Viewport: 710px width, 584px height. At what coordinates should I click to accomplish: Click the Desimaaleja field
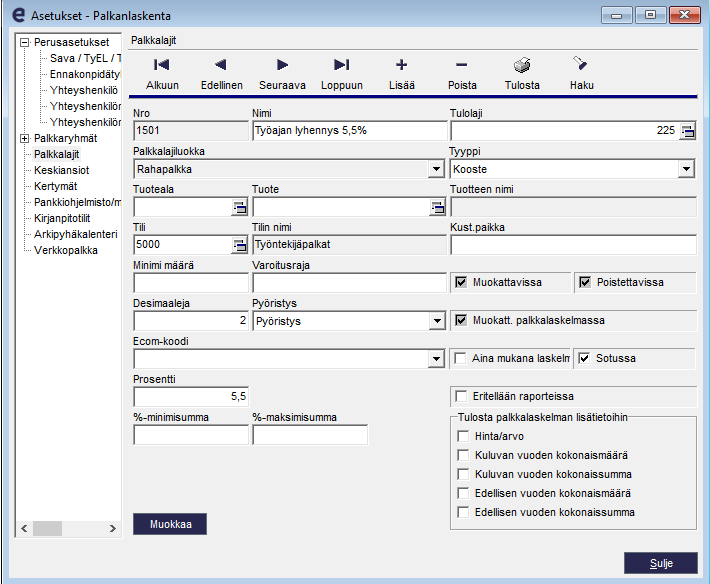tap(191, 321)
